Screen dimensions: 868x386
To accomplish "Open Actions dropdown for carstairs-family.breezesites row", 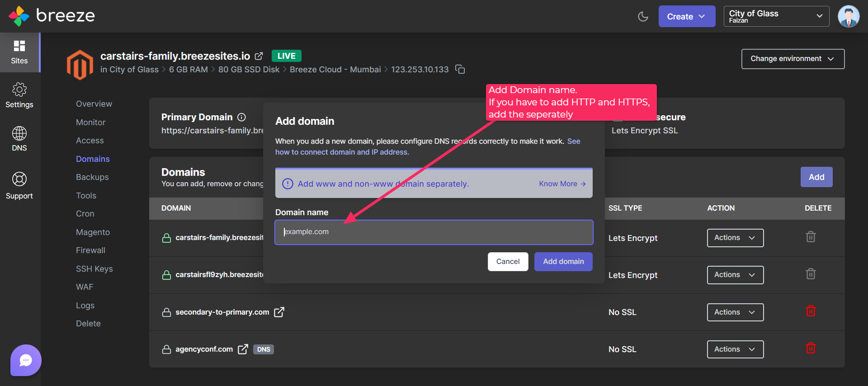I will (x=735, y=238).
